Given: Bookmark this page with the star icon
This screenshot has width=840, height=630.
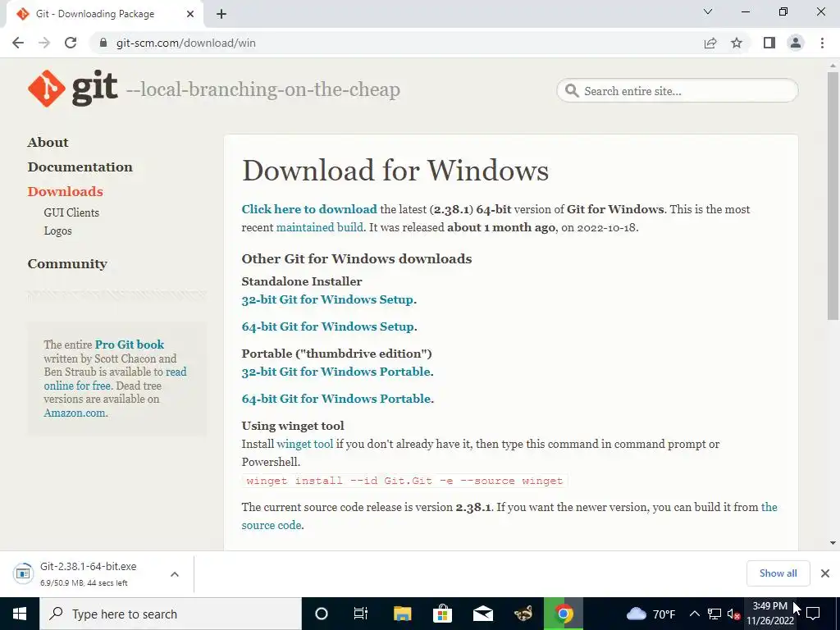Looking at the screenshot, I should point(737,43).
